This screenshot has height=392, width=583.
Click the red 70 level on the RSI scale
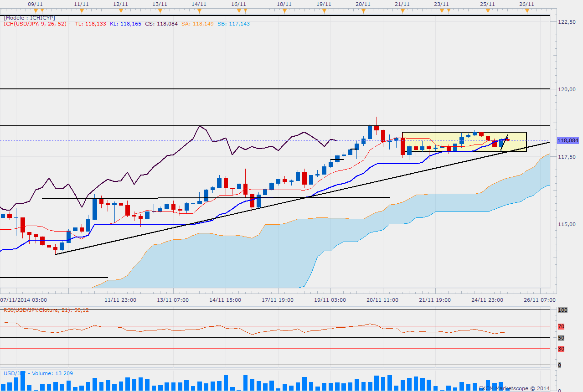click(561, 326)
